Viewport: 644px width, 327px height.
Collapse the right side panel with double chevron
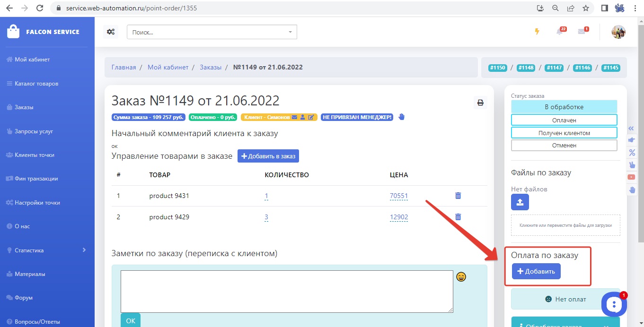631,128
